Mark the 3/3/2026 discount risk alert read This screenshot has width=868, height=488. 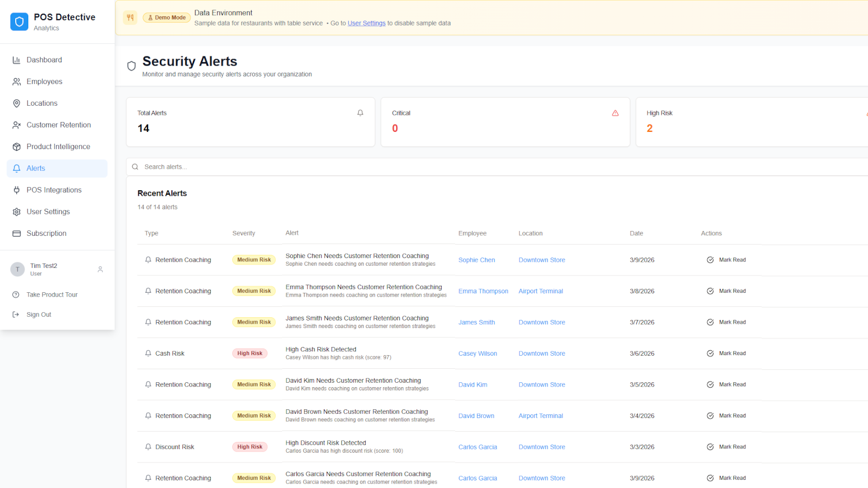726,447
